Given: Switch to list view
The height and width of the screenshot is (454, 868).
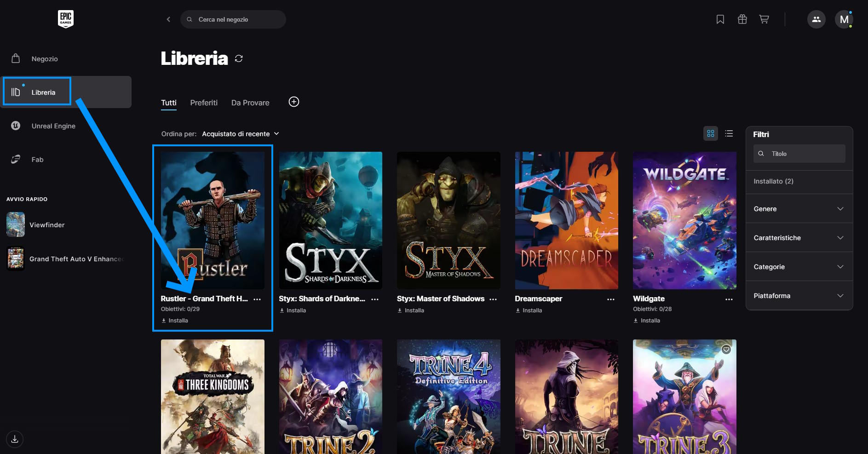Looking at the screenshot, I should 729,133.
